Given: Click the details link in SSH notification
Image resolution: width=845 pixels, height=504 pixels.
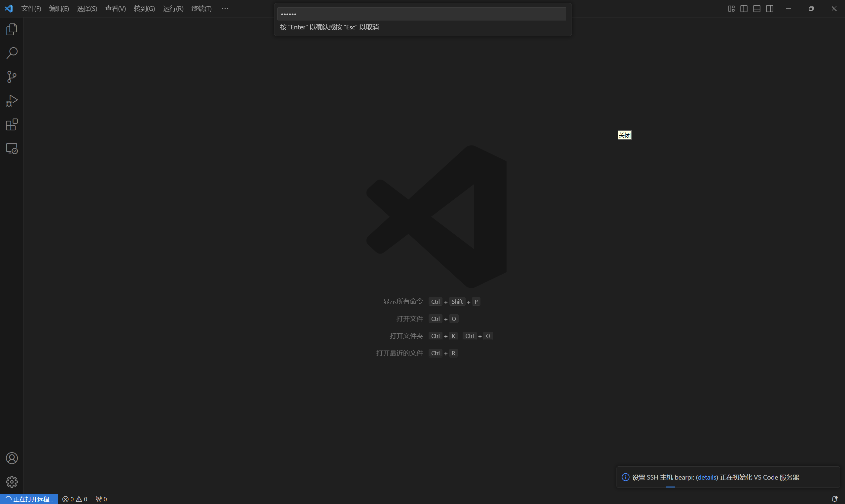Looking at the screenshot, I should pyautogui.click(x=707, y=477).
